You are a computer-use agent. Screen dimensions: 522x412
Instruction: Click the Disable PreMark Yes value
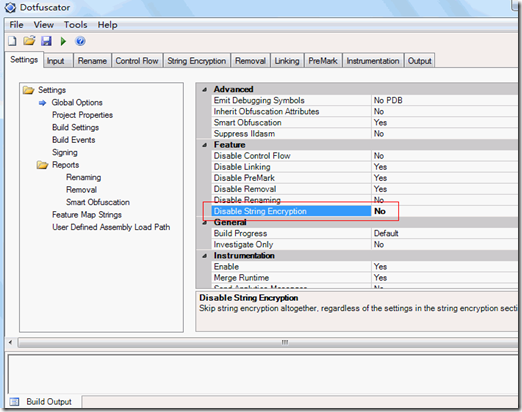coord(446,178)
